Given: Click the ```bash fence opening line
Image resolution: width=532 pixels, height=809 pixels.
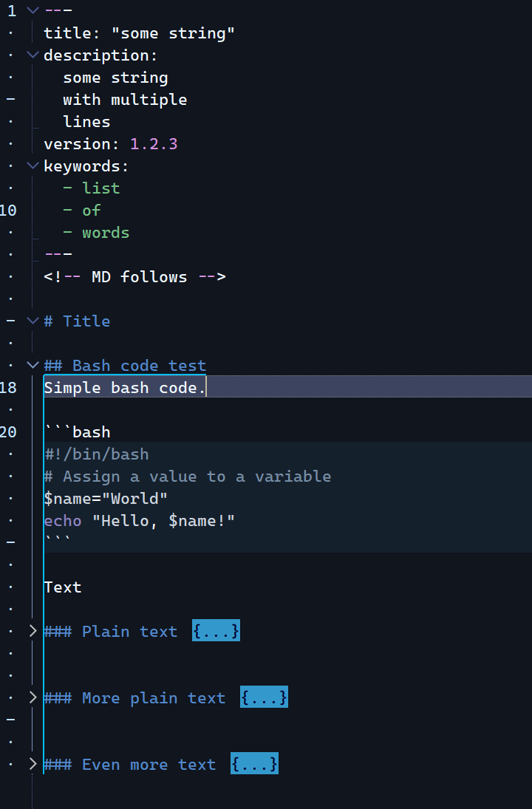Looking at the screenshot, I should [x=77, y=432].
